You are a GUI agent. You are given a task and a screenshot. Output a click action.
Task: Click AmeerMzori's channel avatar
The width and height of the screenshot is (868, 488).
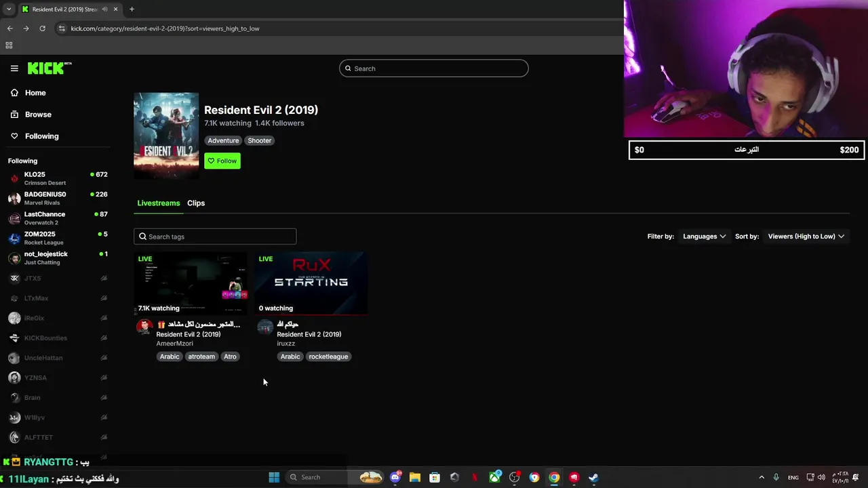click(144, 327)
